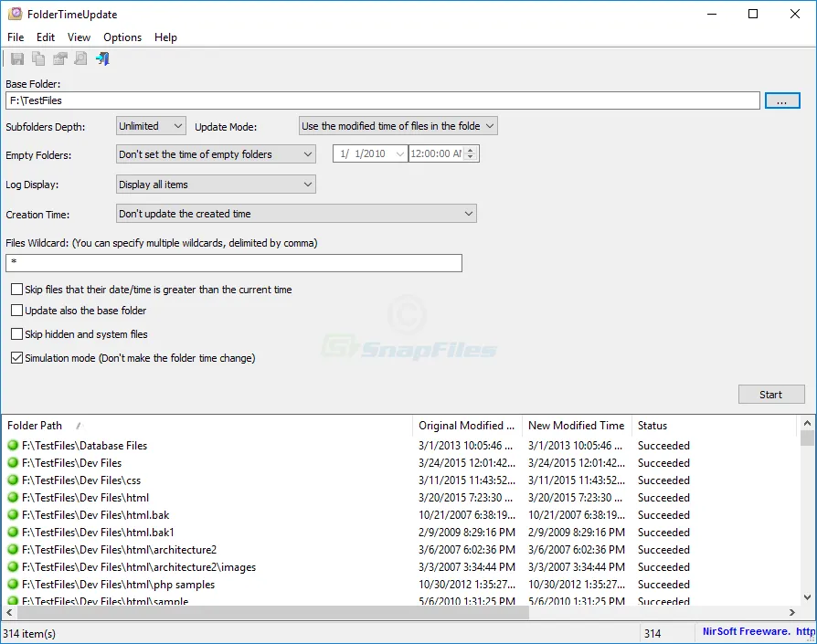Click the Save toolbar icon
Image resolution: width=817 pixels, height=644 pixels.
17,58
